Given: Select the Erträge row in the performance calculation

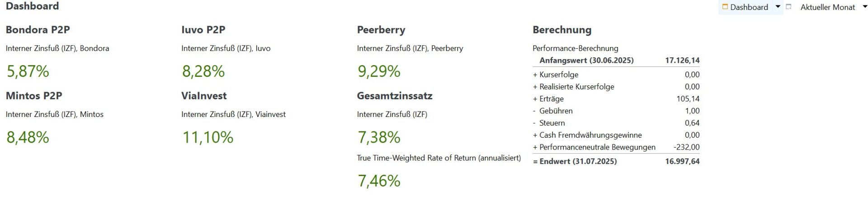Looking at the screenshot, I should 616,99.
